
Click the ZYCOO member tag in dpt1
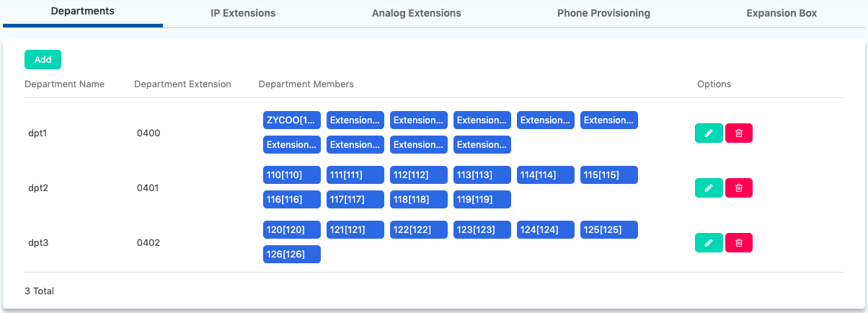click(291, 120)
